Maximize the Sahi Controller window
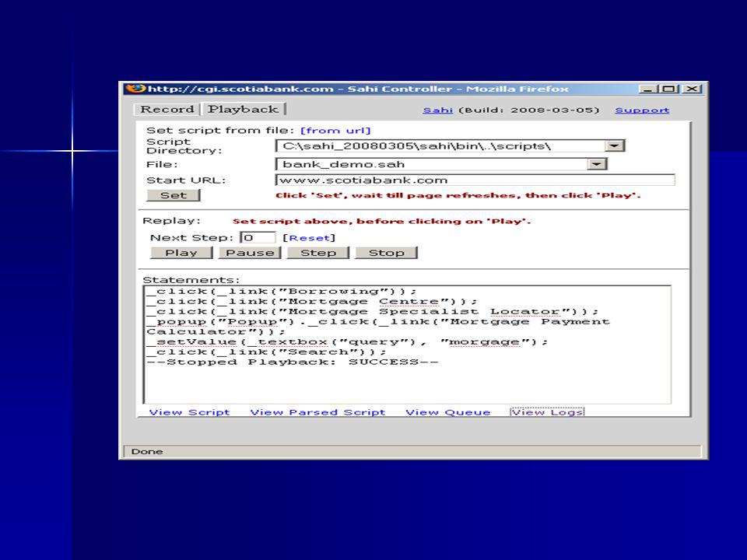The height and width of the screenshot is (560, 747). 669,89
